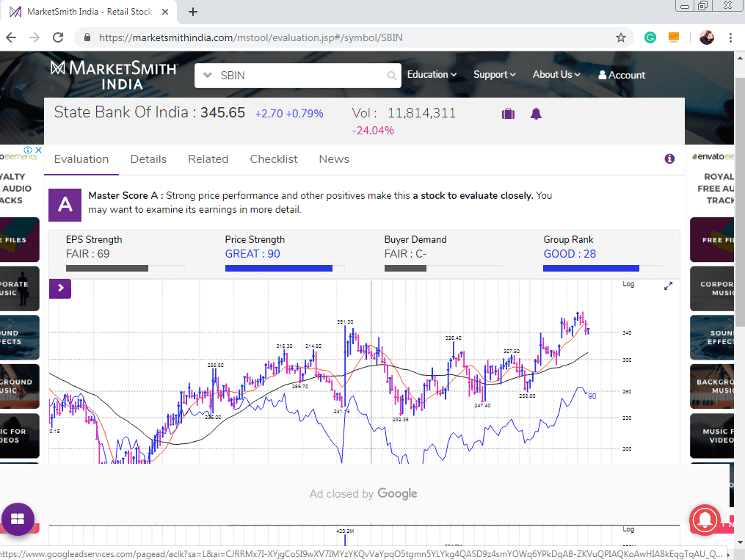Click the envato elements logo on right ad
This screenshot has height=560, width=745.
pos(713,156)
